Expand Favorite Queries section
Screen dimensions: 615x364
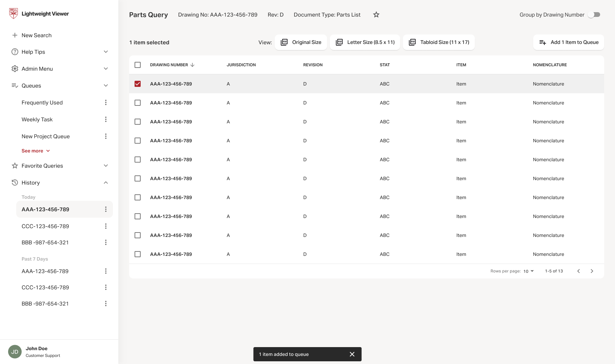[x=106, y=166]
